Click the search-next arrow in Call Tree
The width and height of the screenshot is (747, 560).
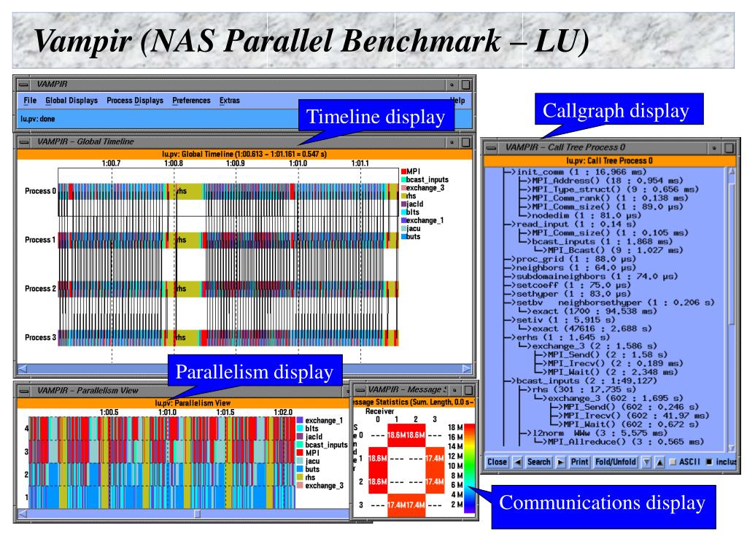coord(561,462)
